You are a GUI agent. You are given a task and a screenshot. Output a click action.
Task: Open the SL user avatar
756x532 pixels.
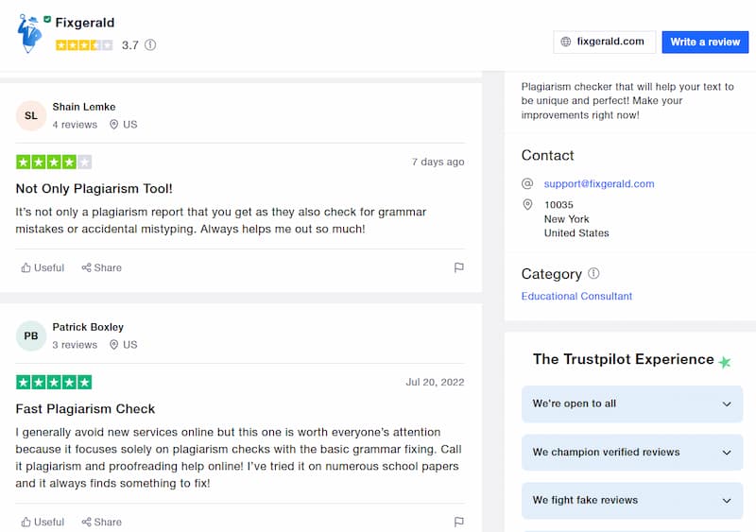point(31,116)
